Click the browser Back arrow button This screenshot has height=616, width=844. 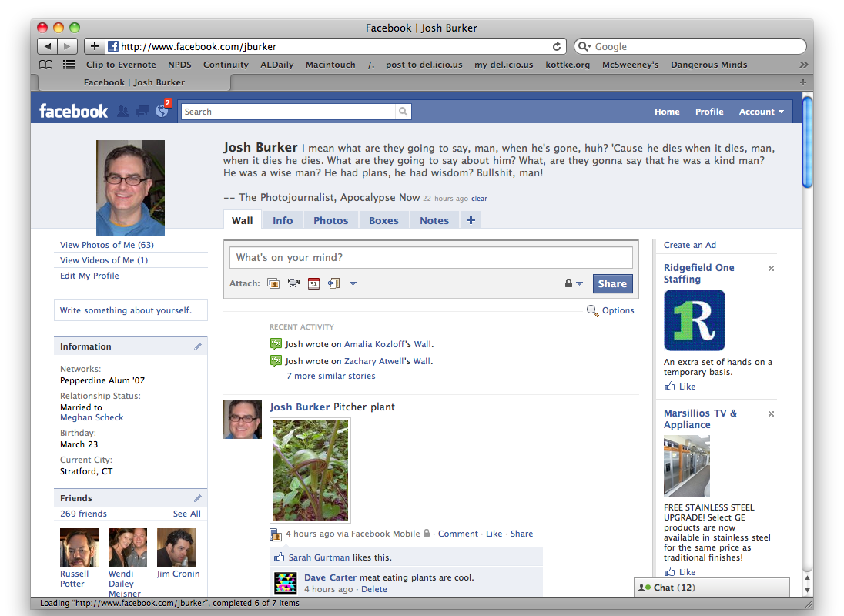pyautogui.click(x=48, y=46)
